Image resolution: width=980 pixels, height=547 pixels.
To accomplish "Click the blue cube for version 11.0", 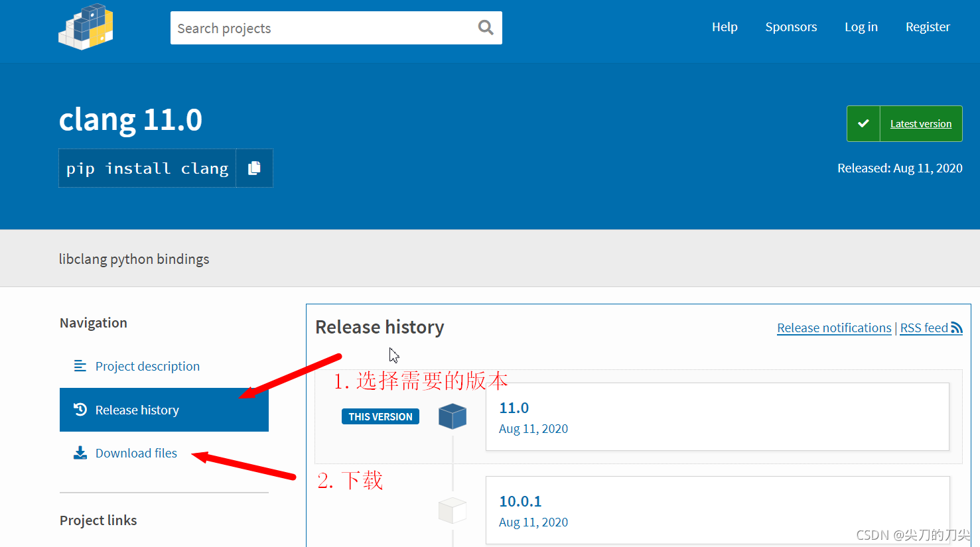I will coord(453,416).
